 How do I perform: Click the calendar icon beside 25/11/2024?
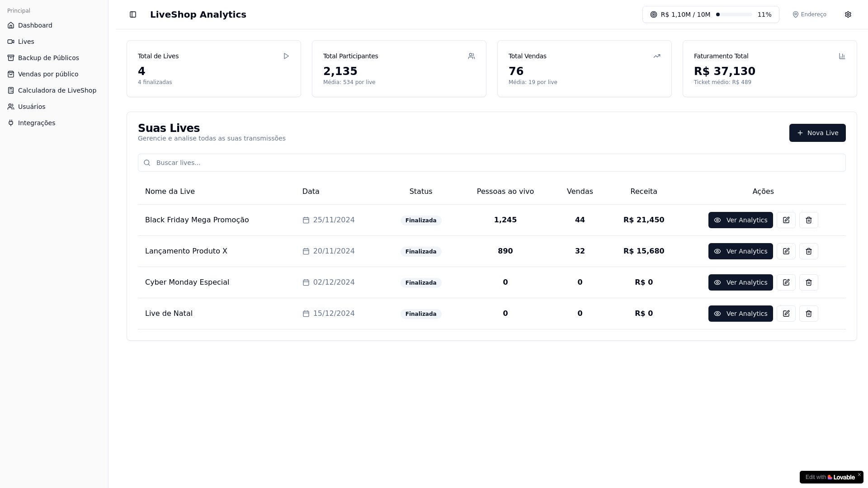click(306, 220)
